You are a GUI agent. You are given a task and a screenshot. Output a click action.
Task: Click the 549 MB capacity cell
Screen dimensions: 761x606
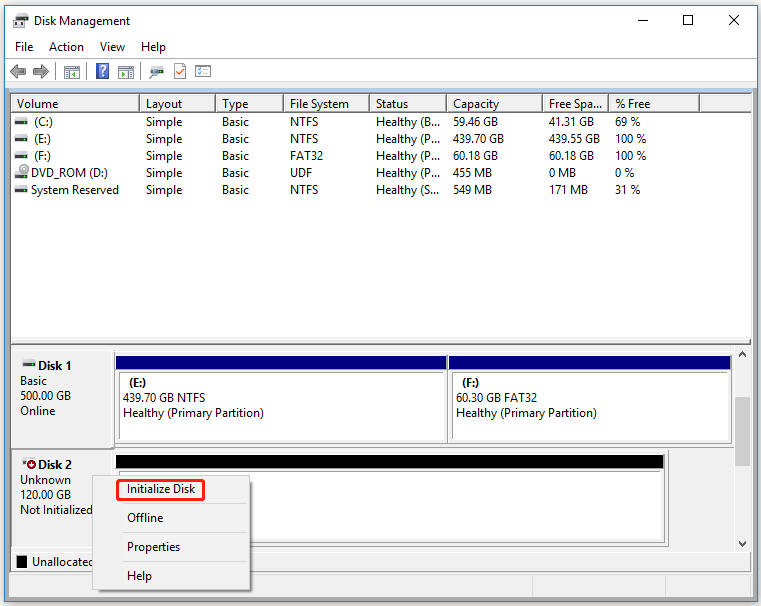click(472, 190)
